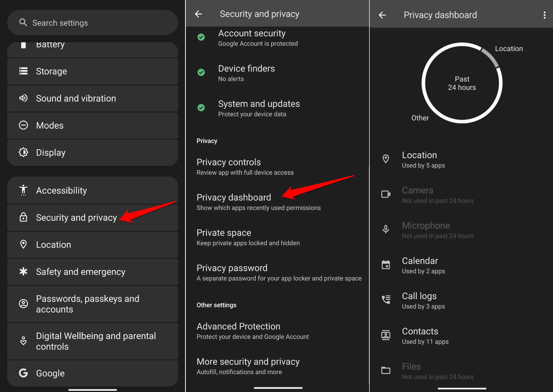Tap the Device finders green checkmark
This screenshot has height=392, width=553.
[x=201, y=72]
